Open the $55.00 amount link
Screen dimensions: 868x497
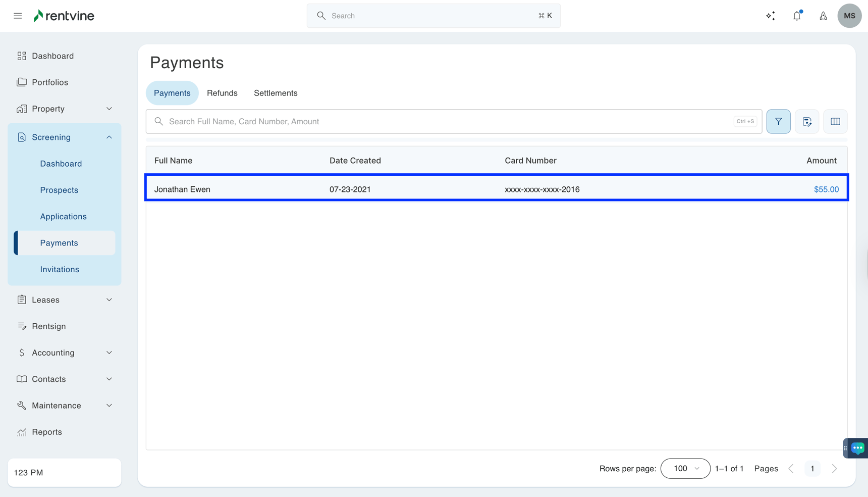point(826,189)
